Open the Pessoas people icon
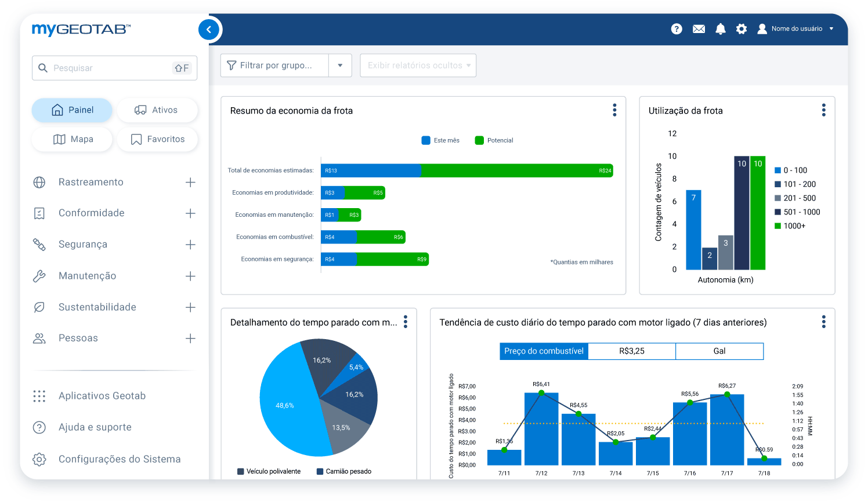 click(x=39, y=338)
